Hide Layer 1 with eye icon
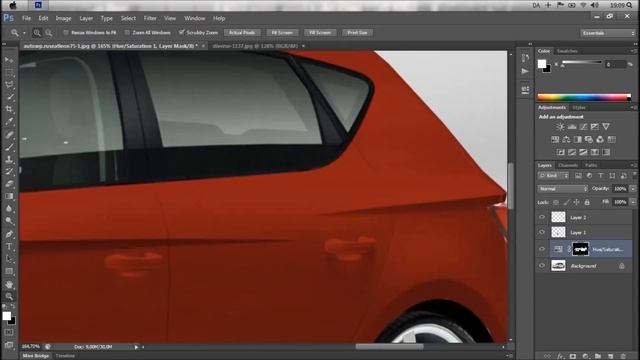This screenshot has height=360, width=640. 542,232
